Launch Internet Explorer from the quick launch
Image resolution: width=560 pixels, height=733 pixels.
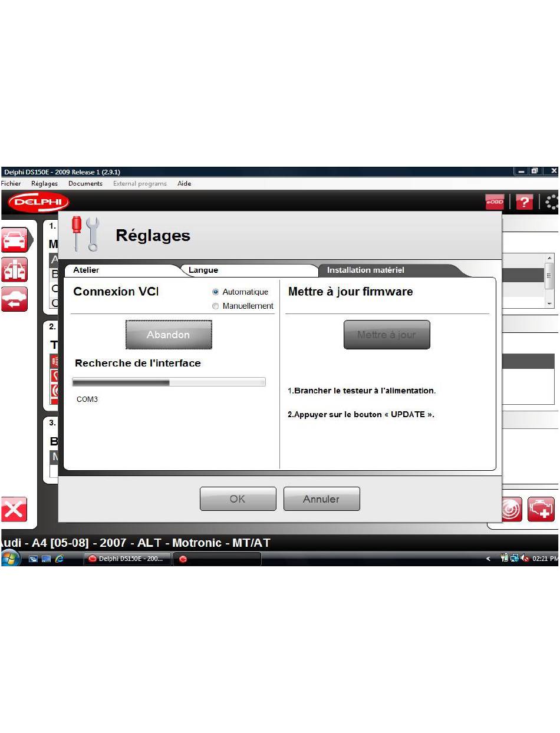[x=59, y=559]
